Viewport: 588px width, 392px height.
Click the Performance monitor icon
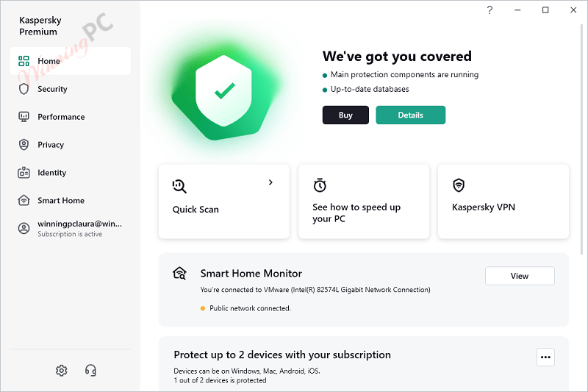(24, 117)
